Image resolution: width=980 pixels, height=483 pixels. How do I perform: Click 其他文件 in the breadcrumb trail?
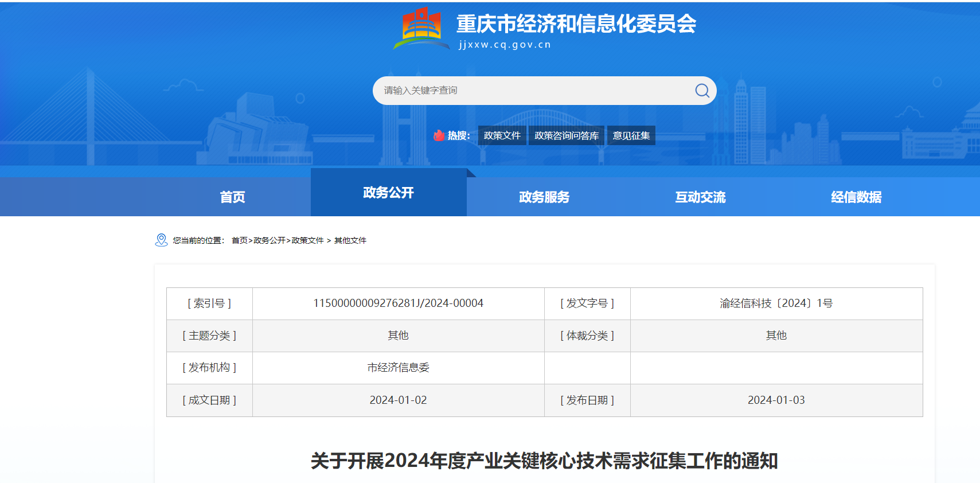[x=350, y=240]
